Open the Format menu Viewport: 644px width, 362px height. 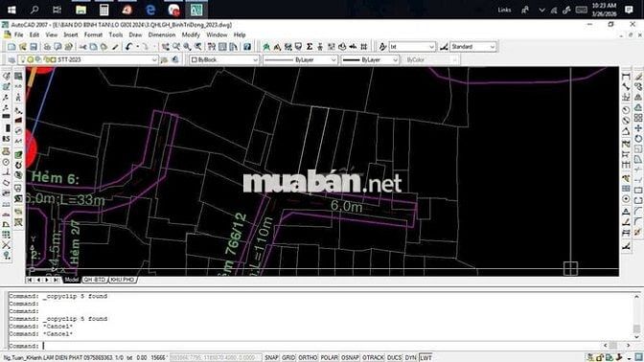click(x=93, y=34)
